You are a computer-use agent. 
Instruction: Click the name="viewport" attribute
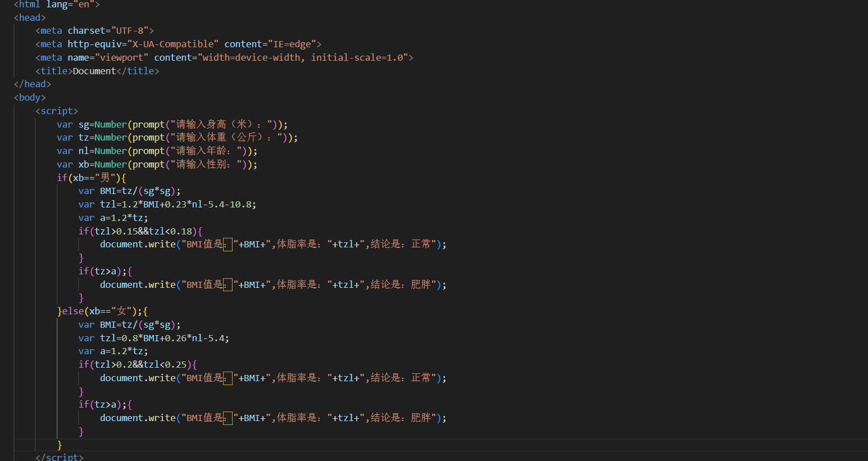pyautogui.click(x=108, y=57)
